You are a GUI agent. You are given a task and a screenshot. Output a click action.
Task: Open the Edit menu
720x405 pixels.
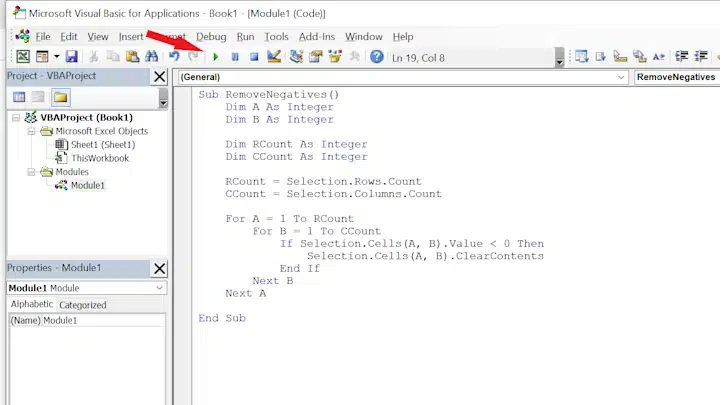[68, 37]
